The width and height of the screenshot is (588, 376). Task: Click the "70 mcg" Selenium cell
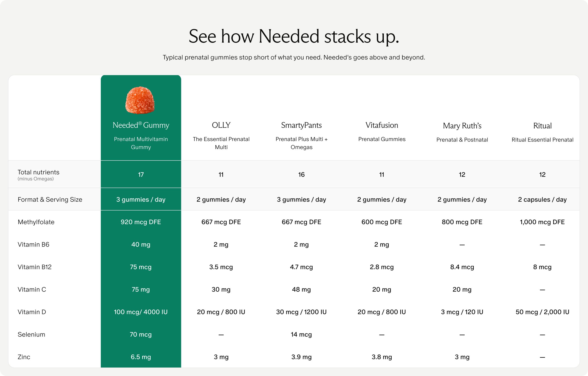pyautogui.click(x=141, y=334)
